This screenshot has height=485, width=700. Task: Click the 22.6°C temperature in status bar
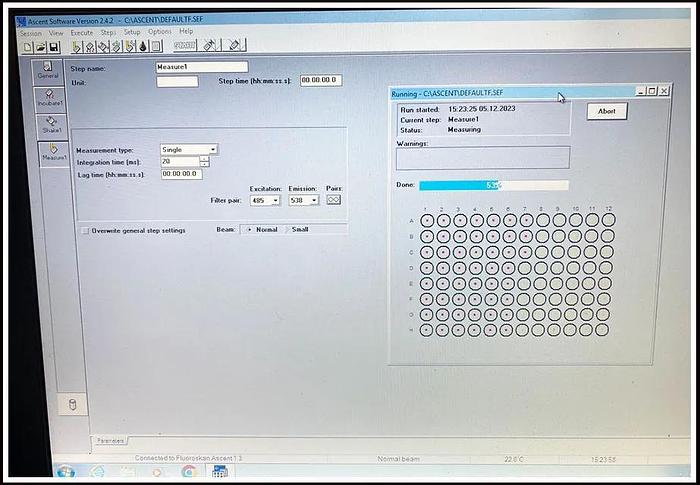[514, 459]
